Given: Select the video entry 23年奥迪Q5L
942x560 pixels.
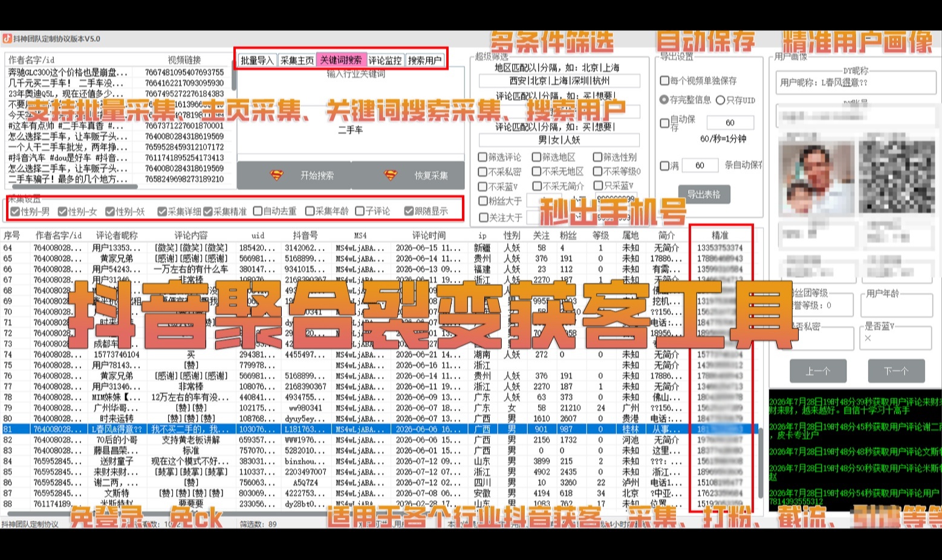Looking at the screenshot, I should 66,94.
